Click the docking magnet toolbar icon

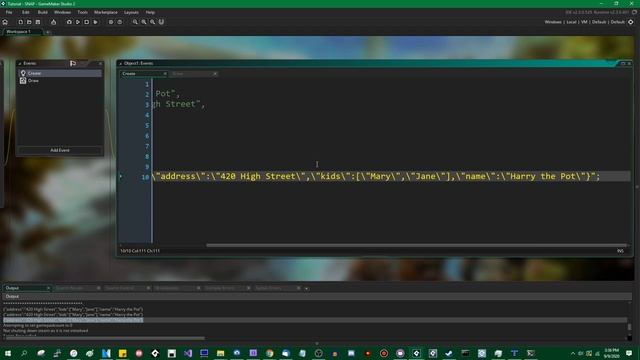coord(161,22)
